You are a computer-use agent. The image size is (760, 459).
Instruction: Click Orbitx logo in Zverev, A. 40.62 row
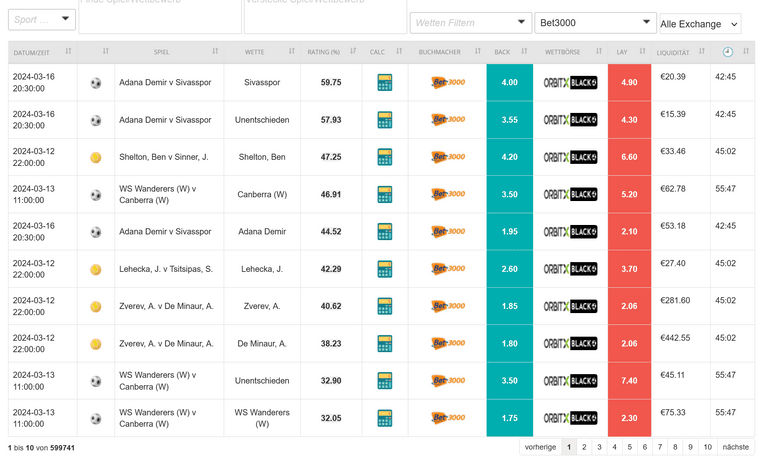coord(570,307)
